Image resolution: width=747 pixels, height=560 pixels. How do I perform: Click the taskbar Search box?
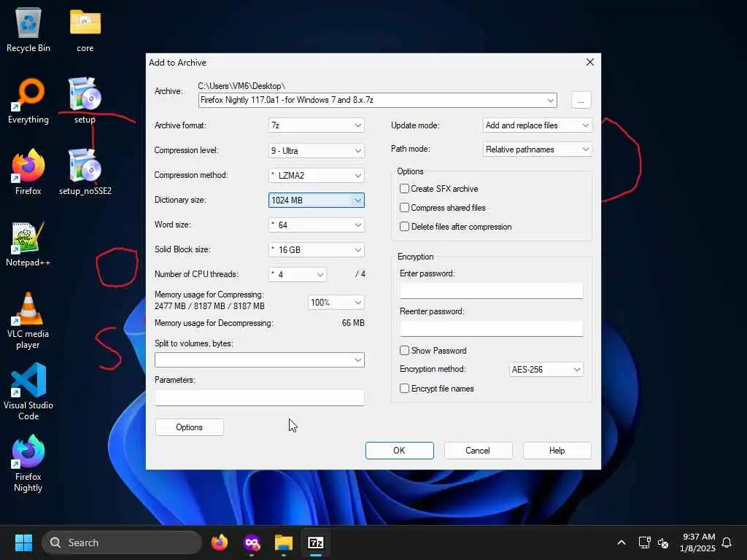[122, 542]
